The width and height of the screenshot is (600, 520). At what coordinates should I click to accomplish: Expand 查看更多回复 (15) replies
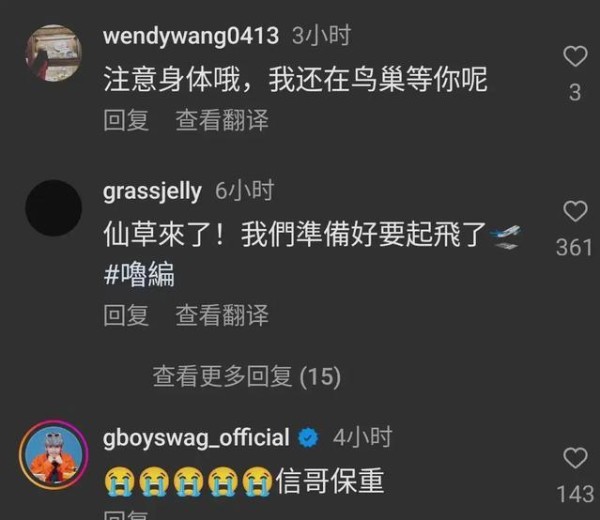(x=247, y=377)
